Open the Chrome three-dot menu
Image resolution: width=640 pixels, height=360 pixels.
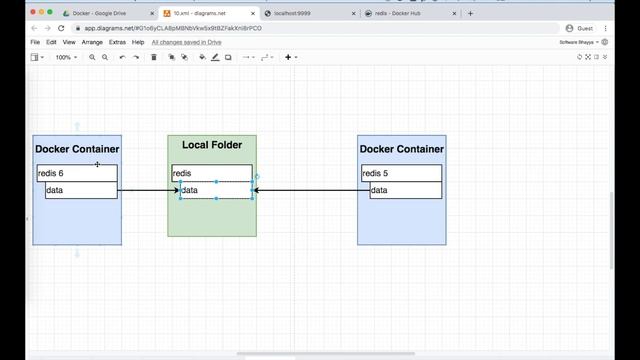(605, 28)
